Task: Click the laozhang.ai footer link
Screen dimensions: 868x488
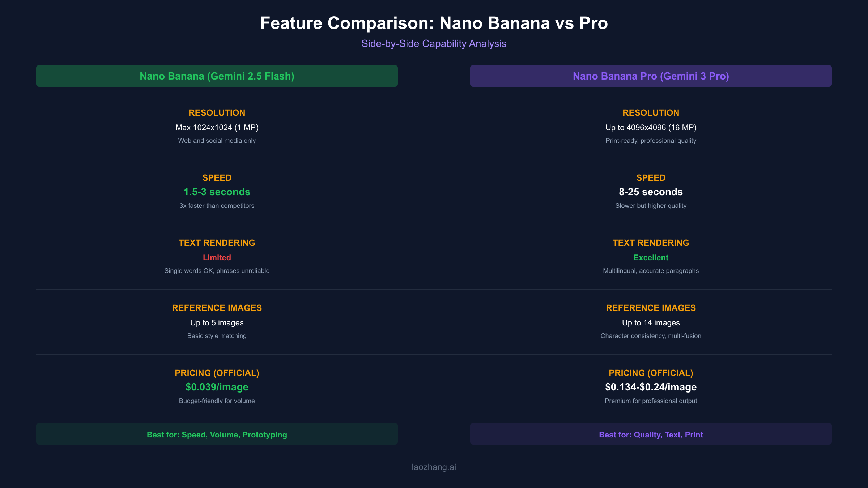Action: (x=434, y=467)
